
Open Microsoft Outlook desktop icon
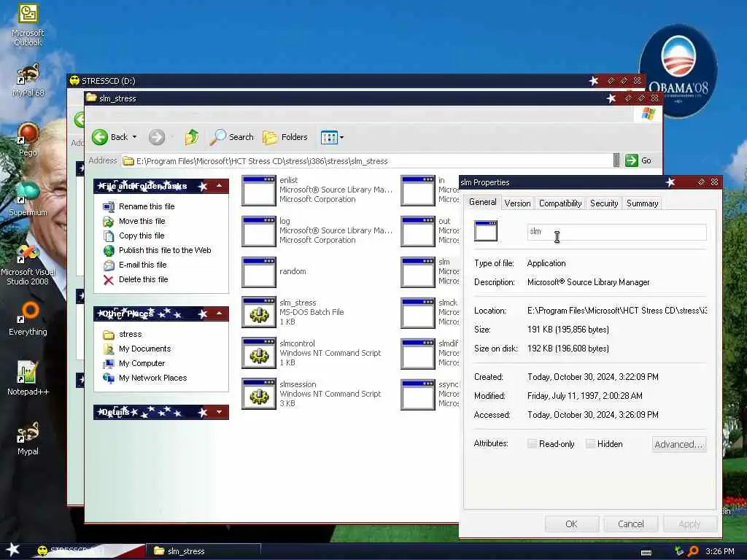[28, 25]
